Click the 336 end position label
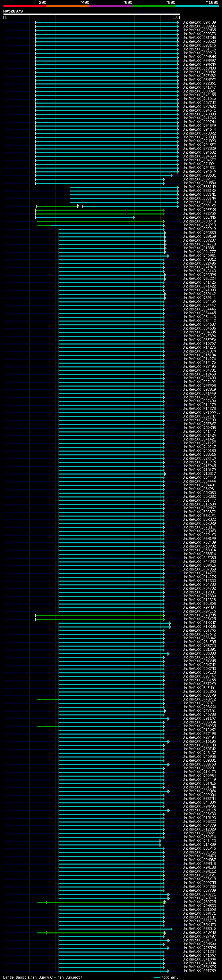This screenshot has height=980, width=222. tap(175, 17)
